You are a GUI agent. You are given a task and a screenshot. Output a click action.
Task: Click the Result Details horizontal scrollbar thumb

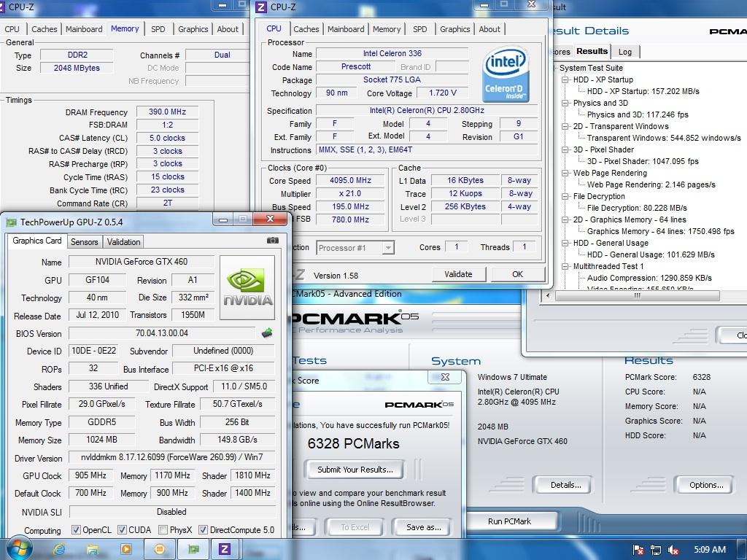[x=638, y=296]
